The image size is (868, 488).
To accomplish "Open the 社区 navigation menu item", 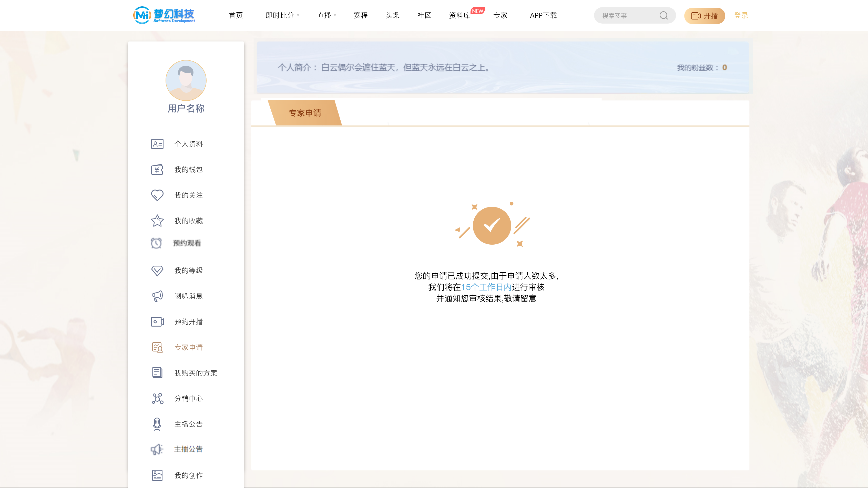I will [424, 15].
